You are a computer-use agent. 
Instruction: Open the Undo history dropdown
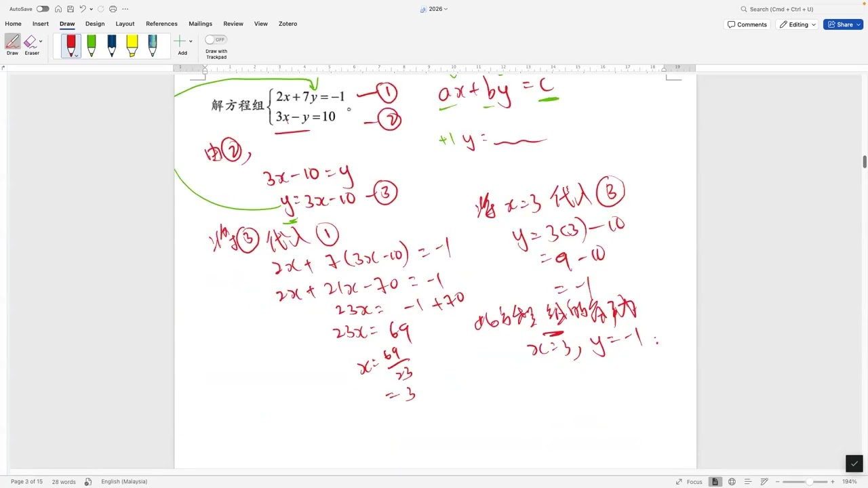(x=91, y=9)
